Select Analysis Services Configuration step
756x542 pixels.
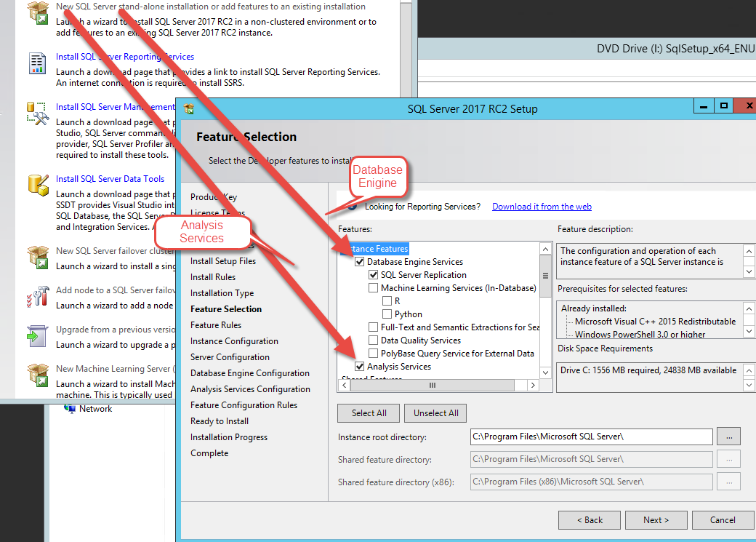250,389
